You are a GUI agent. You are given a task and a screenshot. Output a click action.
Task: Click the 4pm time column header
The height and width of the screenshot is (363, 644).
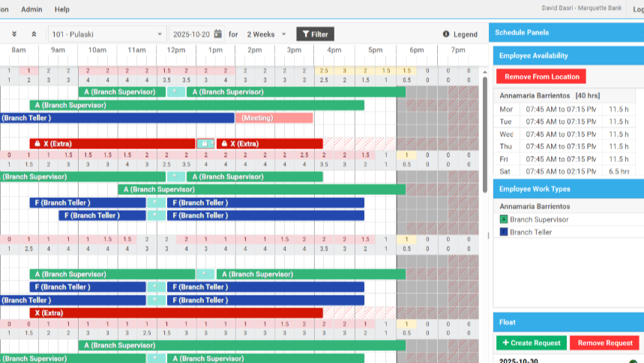334,49
